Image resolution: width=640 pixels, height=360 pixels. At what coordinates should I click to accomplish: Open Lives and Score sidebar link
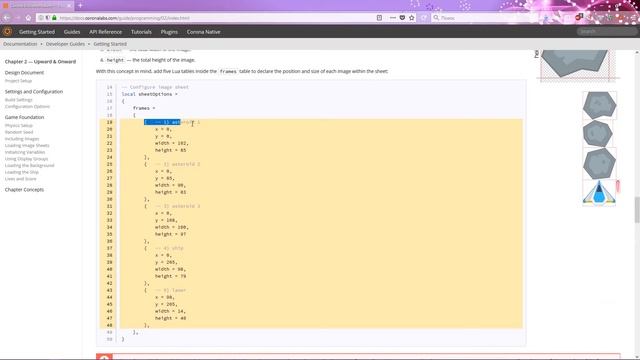[20, 179]
